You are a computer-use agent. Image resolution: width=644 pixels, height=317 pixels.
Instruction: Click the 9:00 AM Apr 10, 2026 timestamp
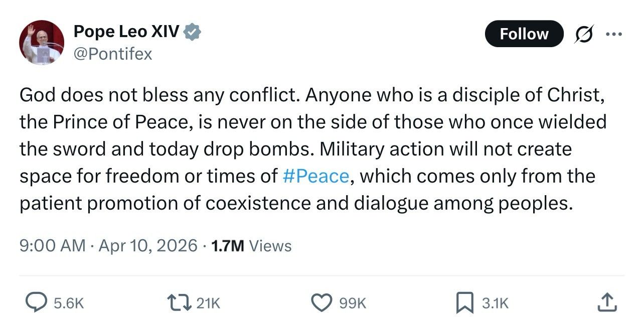click(108, 246)
